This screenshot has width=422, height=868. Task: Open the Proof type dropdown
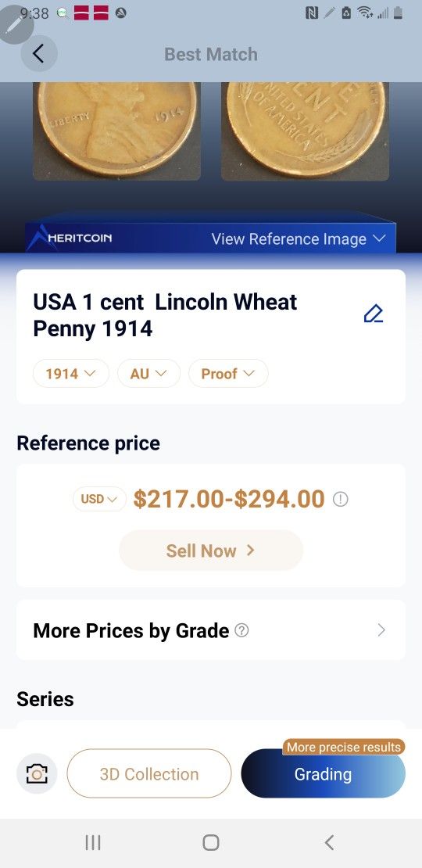228,374
